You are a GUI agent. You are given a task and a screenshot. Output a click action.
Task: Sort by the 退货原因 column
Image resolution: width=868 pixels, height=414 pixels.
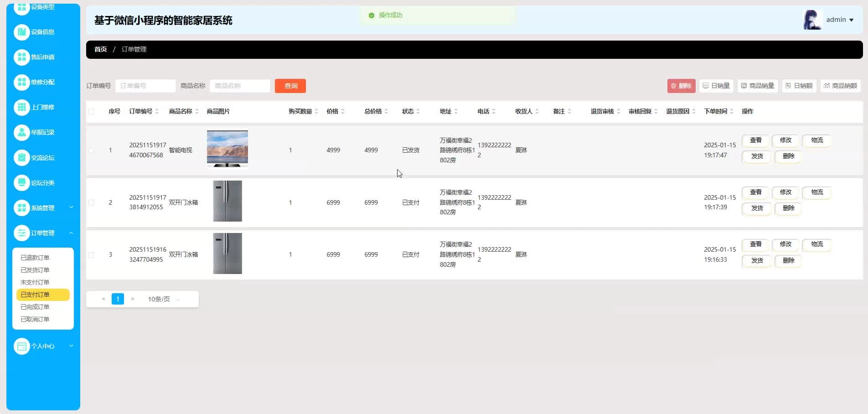[x=694, y=111]
